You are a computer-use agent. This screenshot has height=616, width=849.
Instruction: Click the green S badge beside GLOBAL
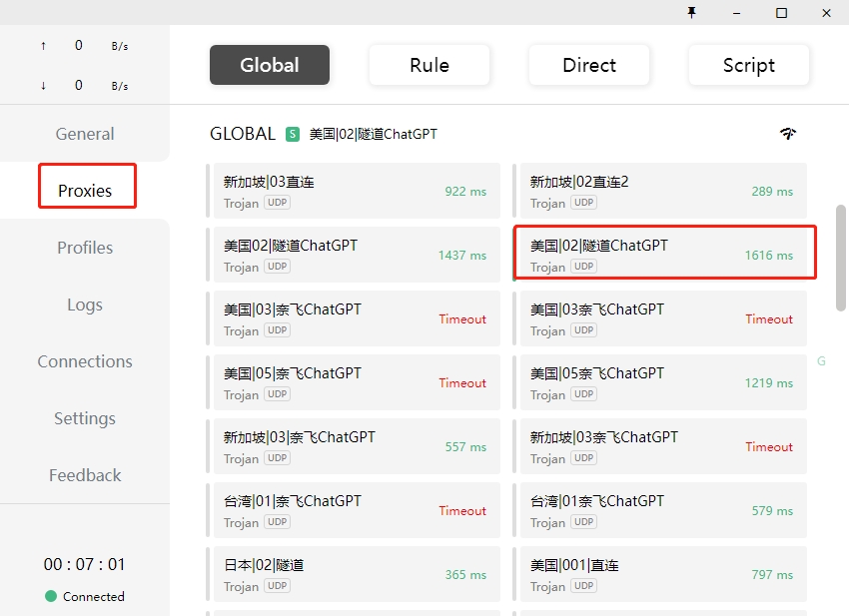(x=293, y=134)
